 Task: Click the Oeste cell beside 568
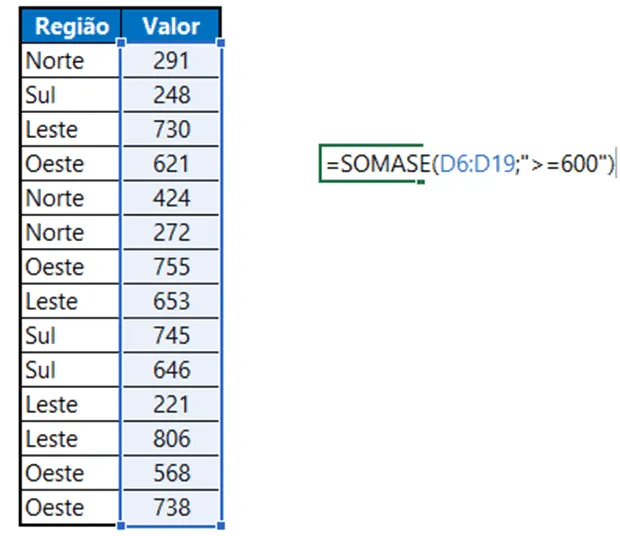pyautogui.click(x=70, y=473)
